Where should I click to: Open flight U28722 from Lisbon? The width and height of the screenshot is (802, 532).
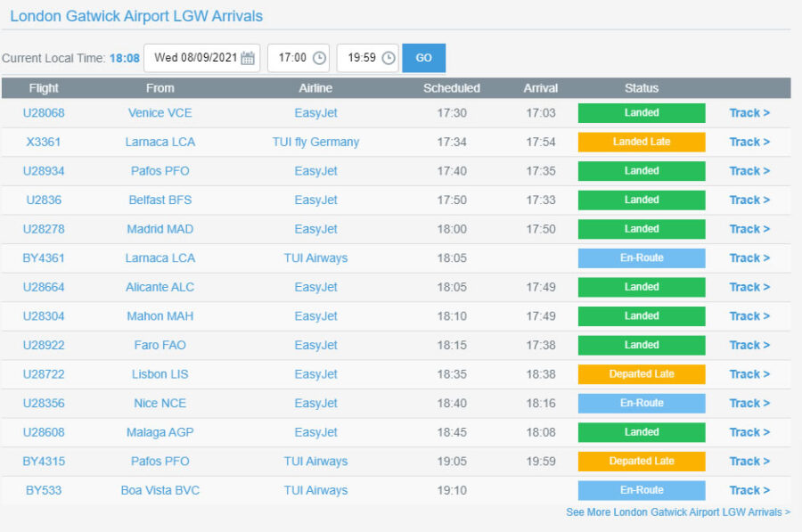click(x=44, y=374)
